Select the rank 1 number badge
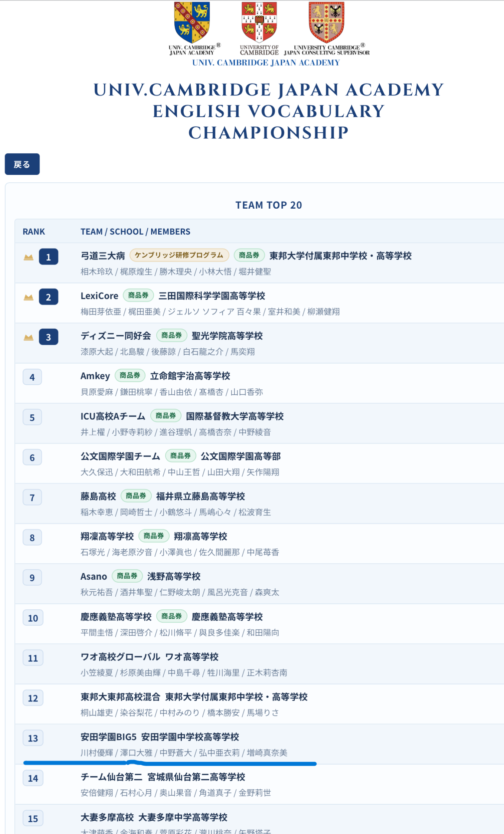 tap(48, 257)
